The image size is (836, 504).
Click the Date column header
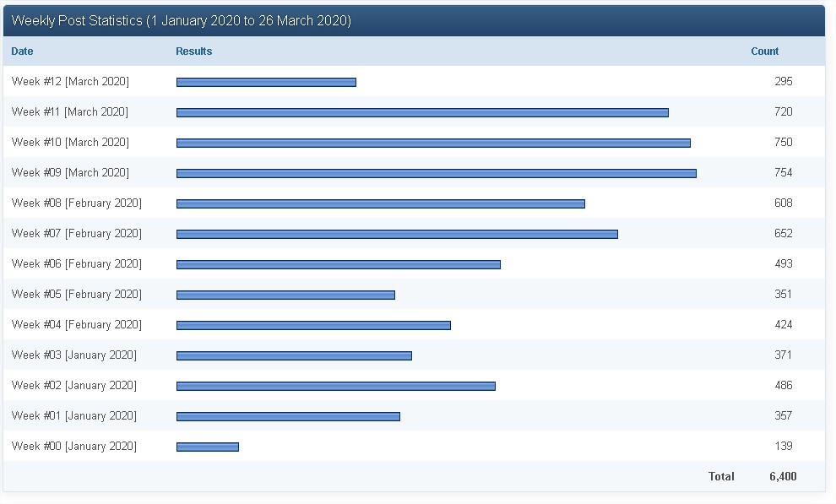[22, 51]
